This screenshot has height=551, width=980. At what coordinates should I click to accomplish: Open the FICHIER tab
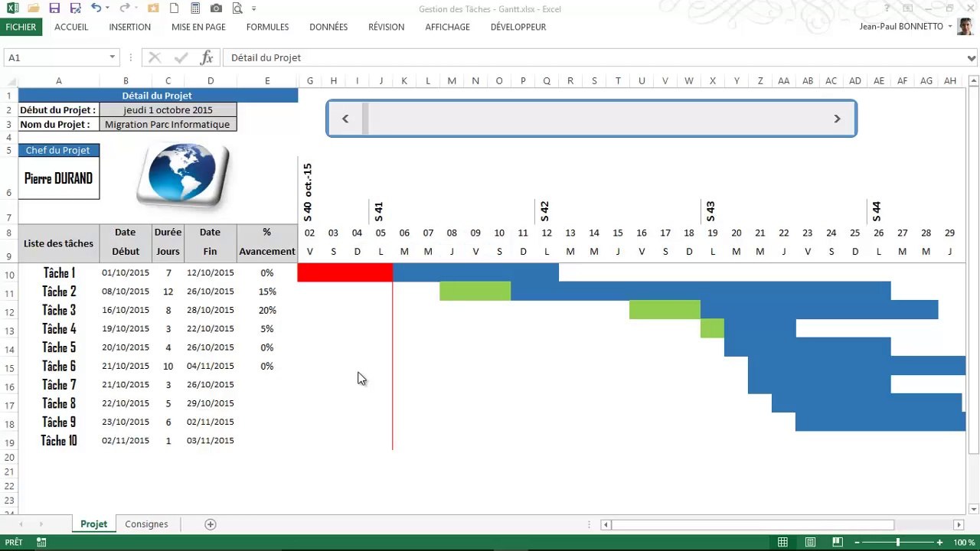click(21, 27)
